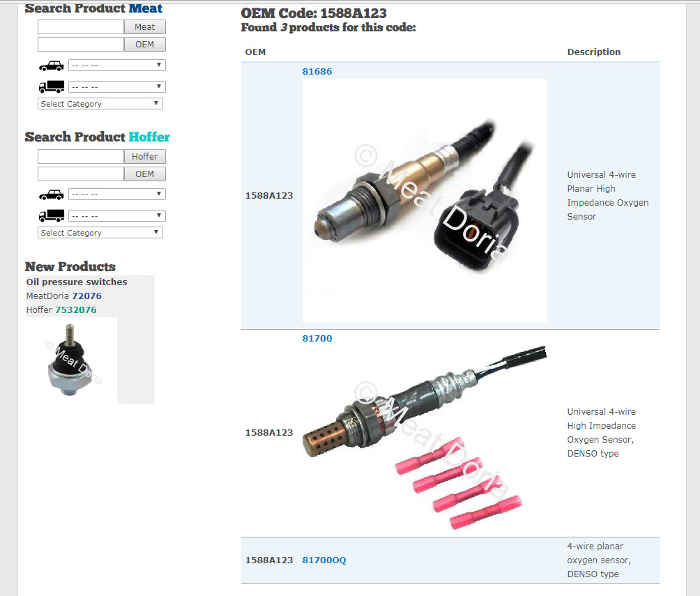This screenshot has height=596, width=700.
Task: Click the truck icon under Search Product Meat
Action: tap(52, 86)
